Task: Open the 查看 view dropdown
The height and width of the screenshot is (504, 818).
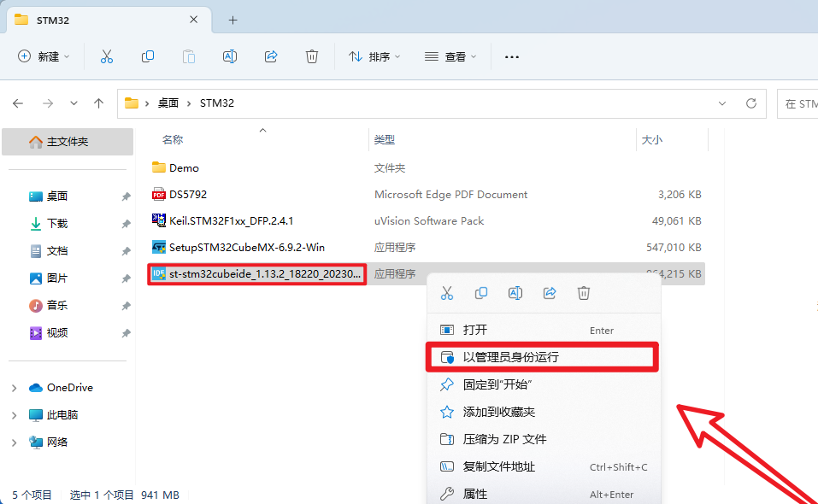Action: click(450, 56)
